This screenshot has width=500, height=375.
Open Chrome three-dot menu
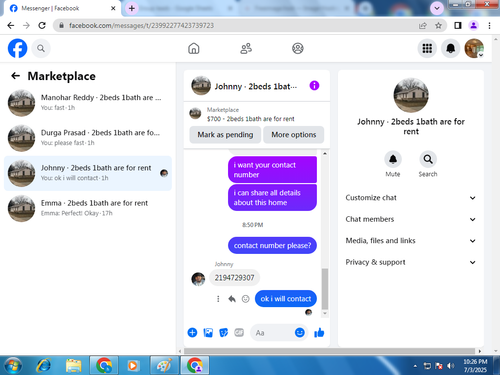click(489, 25)
